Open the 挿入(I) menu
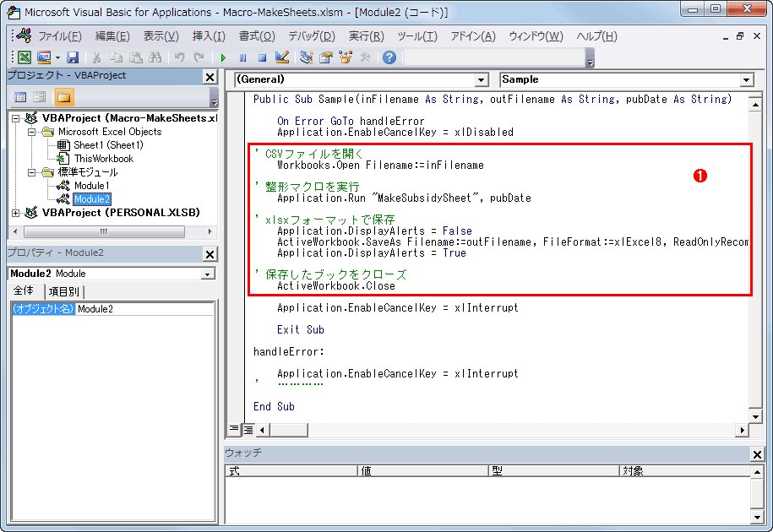The height and width of the screenshot is (532, 773). click(209, 36)
